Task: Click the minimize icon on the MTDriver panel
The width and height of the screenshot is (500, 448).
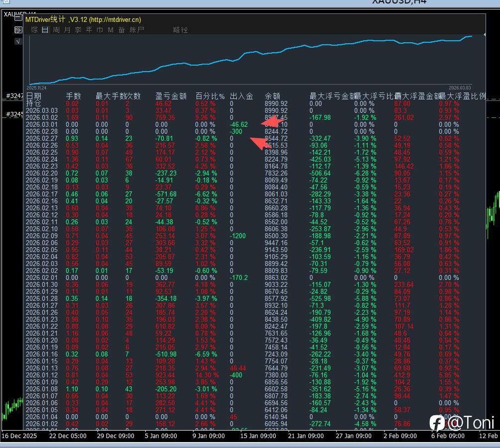Action: tap(18, 16)
